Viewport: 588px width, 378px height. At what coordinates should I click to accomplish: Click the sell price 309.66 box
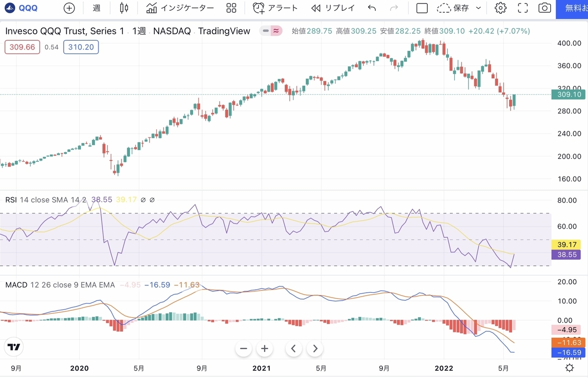[x=23, y=47]
